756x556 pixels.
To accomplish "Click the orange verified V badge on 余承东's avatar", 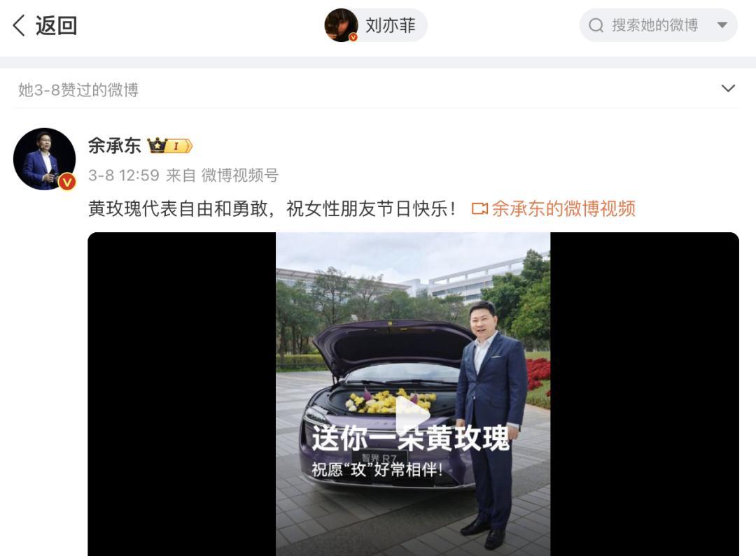I will pos(67,182).
